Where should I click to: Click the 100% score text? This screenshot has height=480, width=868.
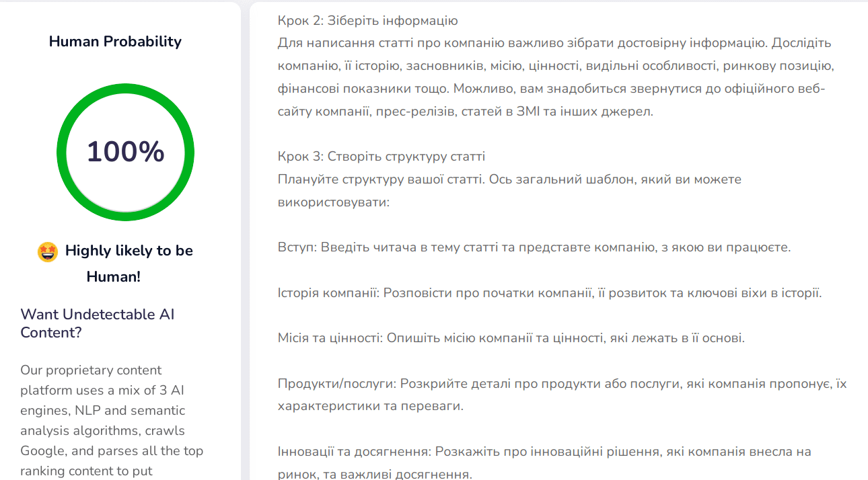click(x=125, y=152)
